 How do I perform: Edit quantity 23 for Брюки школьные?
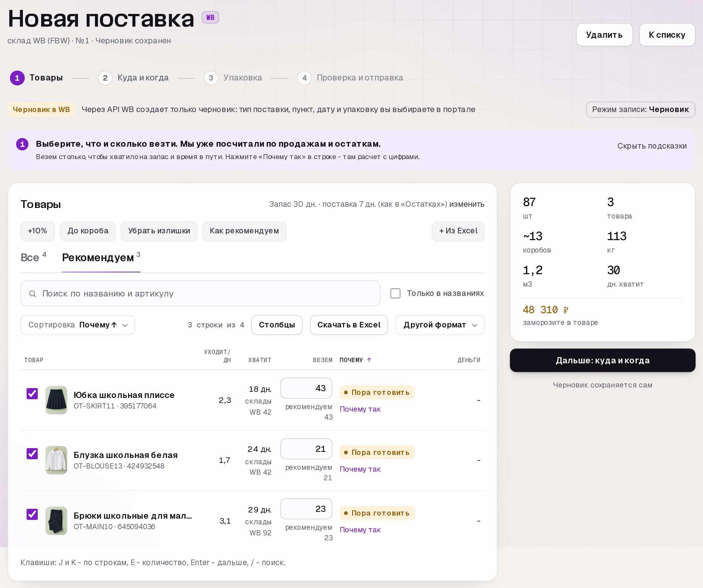click(306, 509)
